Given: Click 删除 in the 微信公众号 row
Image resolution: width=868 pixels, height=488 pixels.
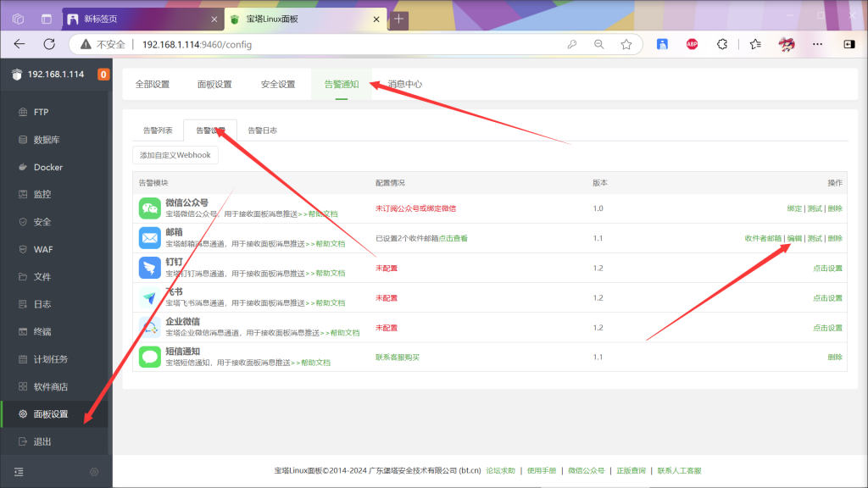Looking at the screenshot, I should tap(835, 208).
